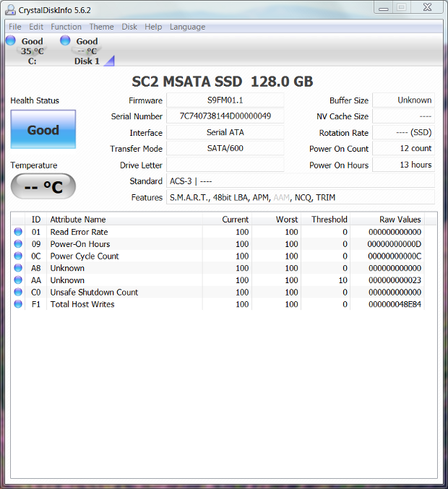
Task: Open the Function menu
Action: click(x=66, y=27)
